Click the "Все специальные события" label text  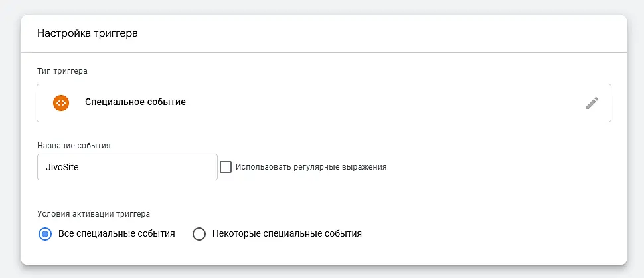[117, 233]
